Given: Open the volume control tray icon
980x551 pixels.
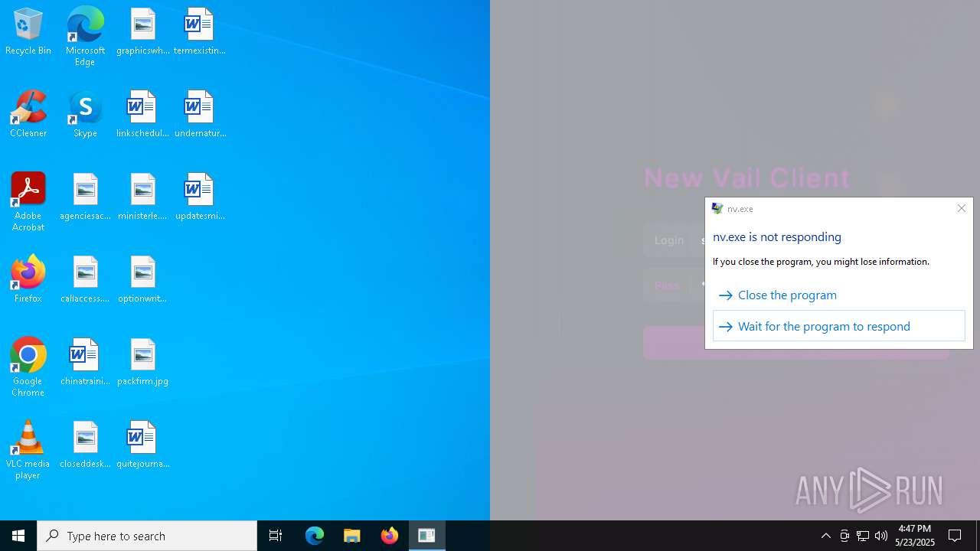Looking at the screenshot, I should pos(881,536).
